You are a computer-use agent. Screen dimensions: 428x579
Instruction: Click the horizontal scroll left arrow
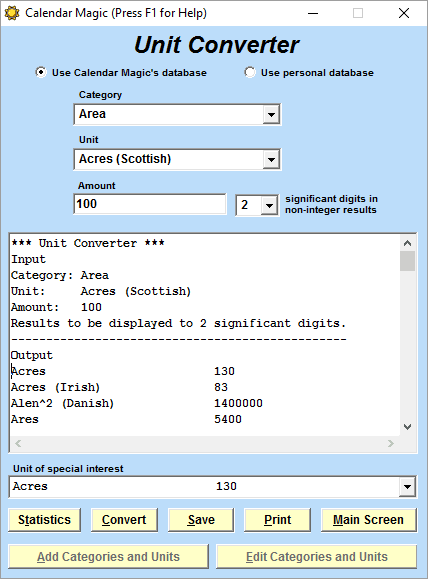point(18,443)
